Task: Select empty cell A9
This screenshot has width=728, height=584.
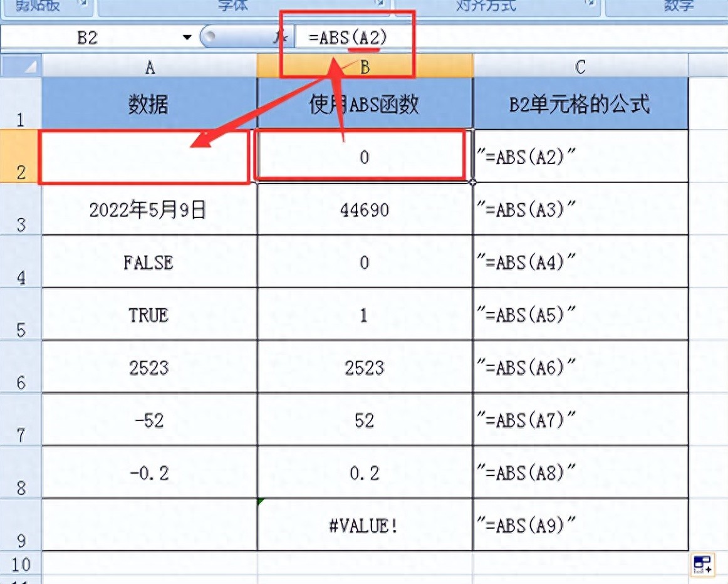Action: coord(150,524)
